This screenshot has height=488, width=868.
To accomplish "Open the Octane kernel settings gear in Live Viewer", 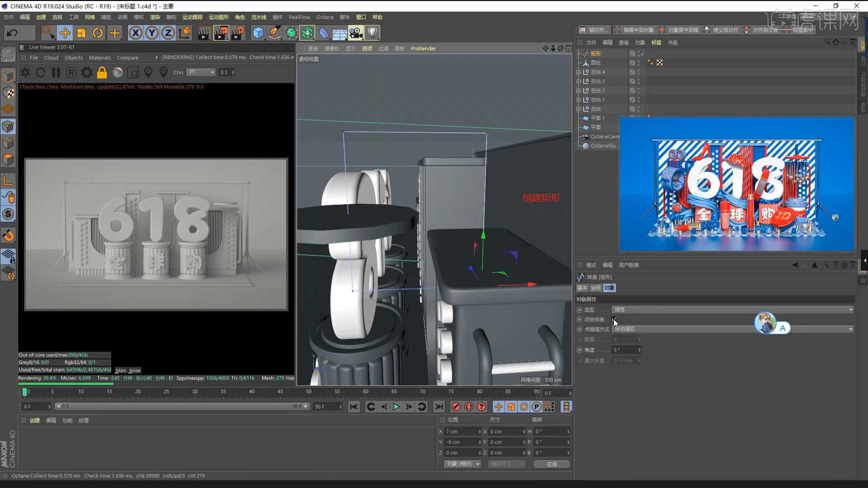I will coord(86,72).
